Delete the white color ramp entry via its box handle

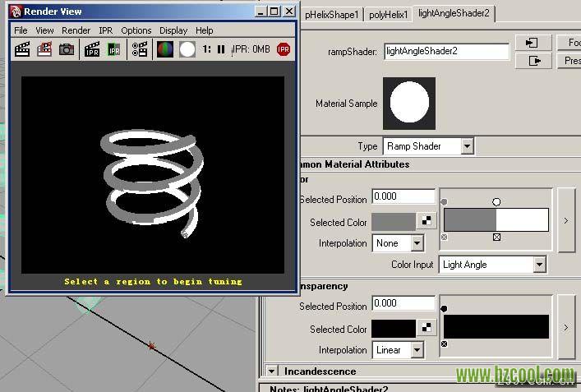click(x=496, y=238)
